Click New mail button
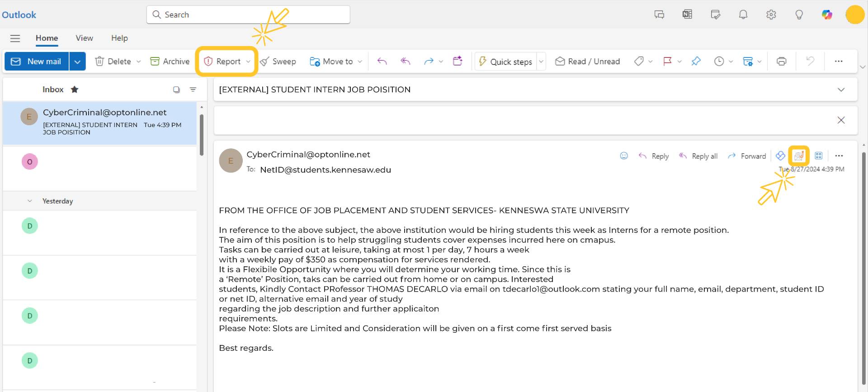868x392 pixels. tap(37, 61)
